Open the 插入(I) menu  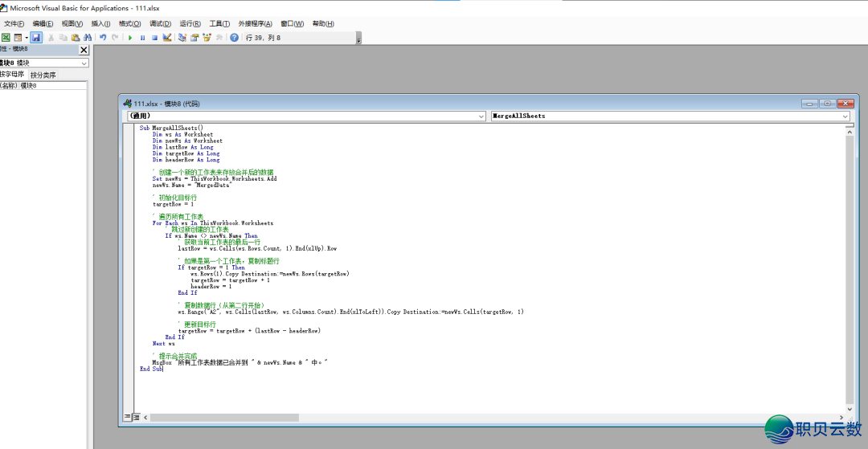pos(100,24)
